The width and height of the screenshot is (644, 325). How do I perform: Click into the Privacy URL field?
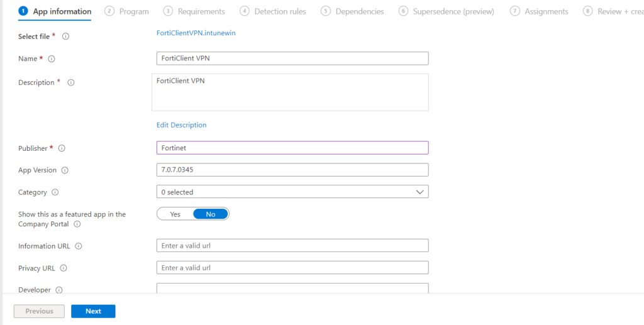(x=292, y=268)
